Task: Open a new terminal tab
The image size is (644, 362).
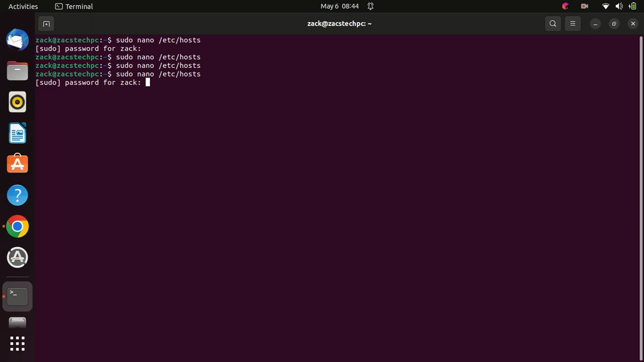Action: tap(46, 24)
